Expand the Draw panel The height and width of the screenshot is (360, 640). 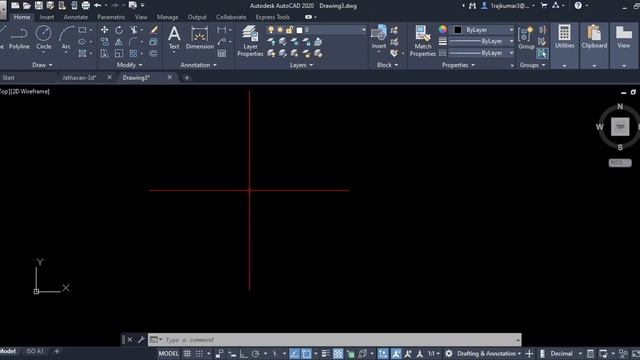click(x=42, y=65)
